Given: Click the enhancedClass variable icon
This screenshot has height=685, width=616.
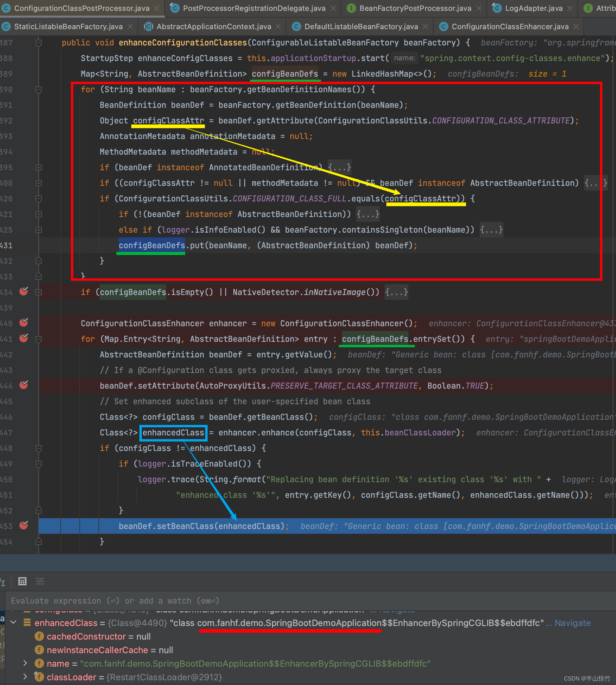Looking at the screenshot, I should click(27, 623).
